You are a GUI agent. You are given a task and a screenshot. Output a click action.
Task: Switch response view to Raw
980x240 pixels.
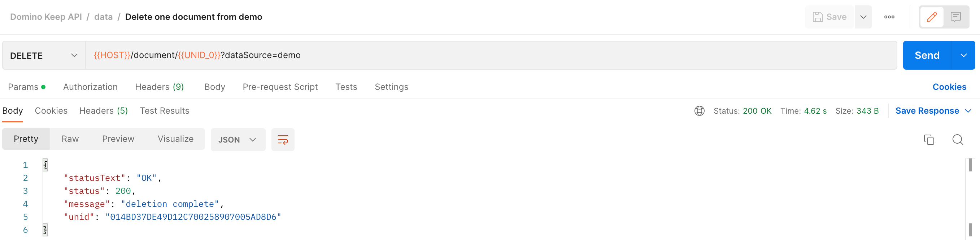point(70,139)
